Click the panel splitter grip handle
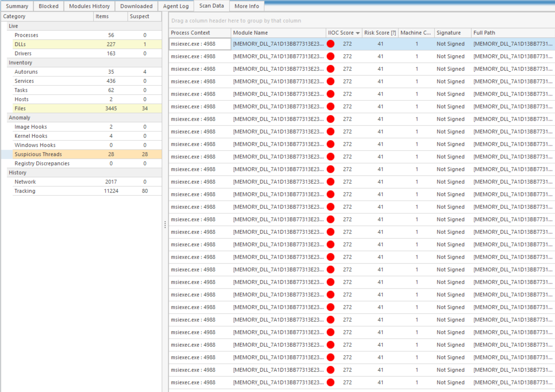This screenshot has width=555, height=392. coord(165,224)
